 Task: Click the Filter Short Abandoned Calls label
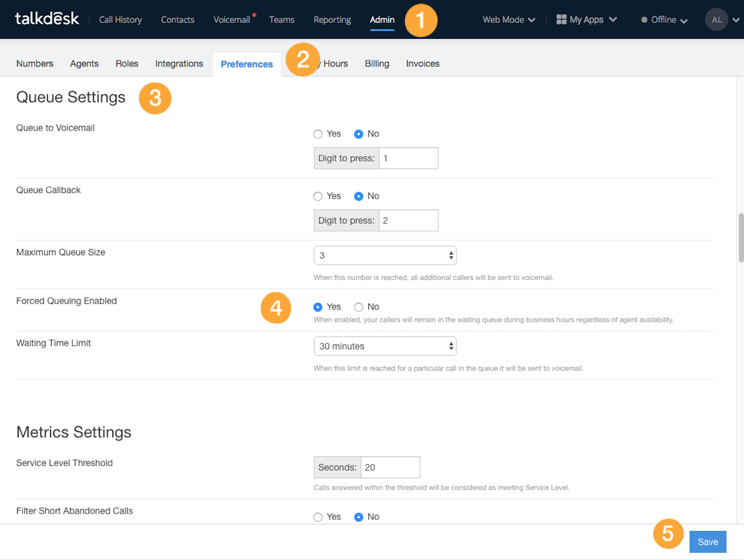(x=74, y=511)
